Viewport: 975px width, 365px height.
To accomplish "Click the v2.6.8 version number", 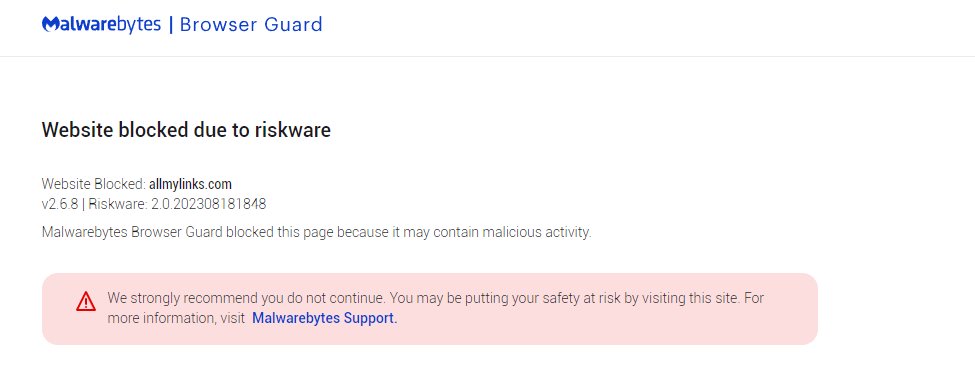I will 60,203.
